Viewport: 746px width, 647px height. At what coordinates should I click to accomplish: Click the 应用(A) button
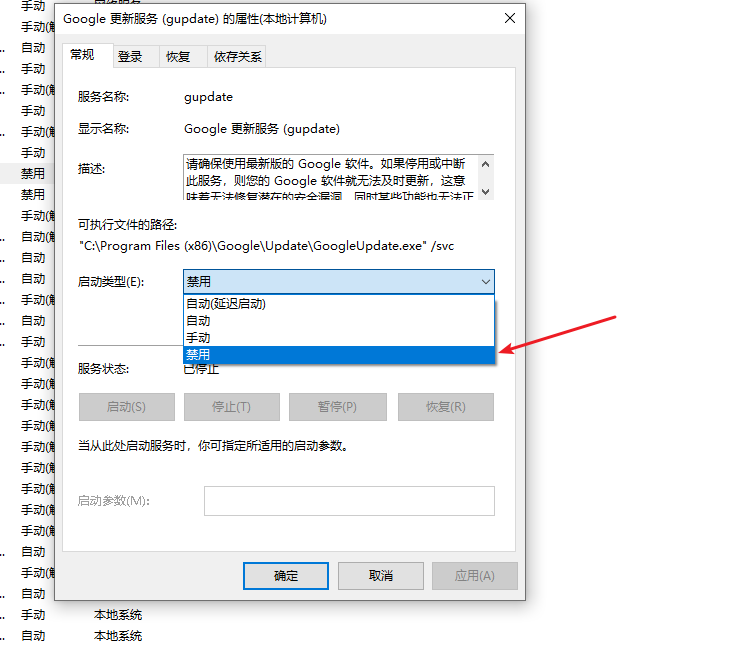pyautogui.click(x=474, y=576)
